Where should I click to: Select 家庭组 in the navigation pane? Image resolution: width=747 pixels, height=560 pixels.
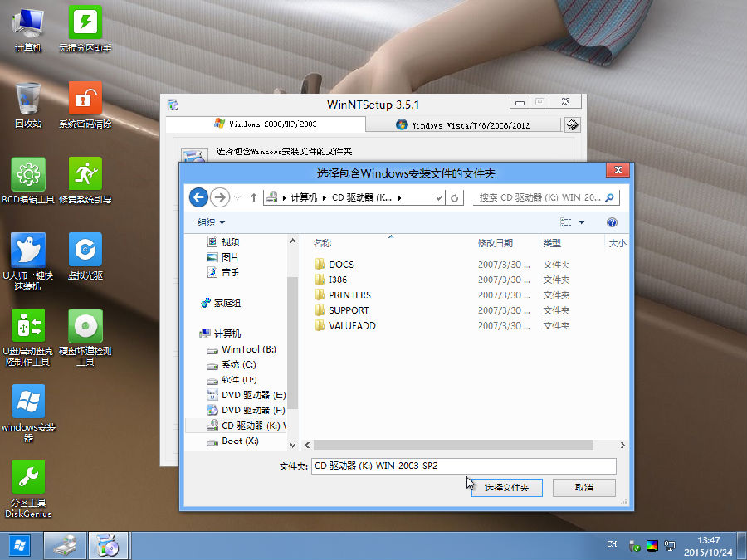[221, 303]
